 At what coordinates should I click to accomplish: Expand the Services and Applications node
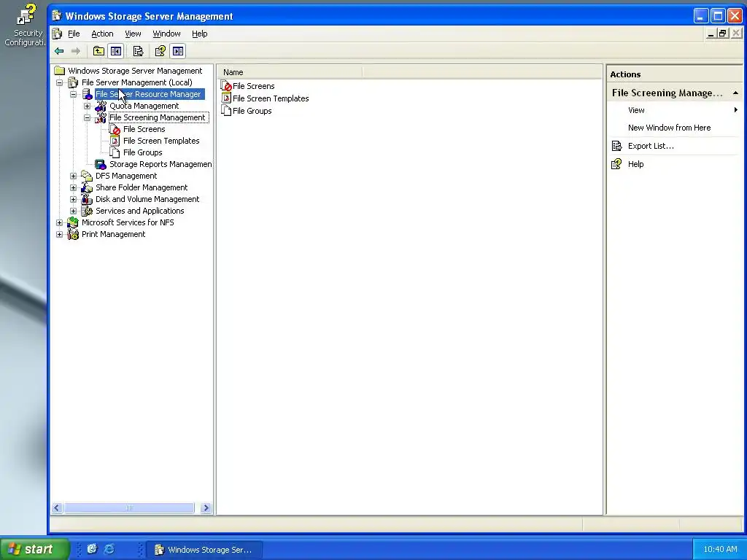74,211
